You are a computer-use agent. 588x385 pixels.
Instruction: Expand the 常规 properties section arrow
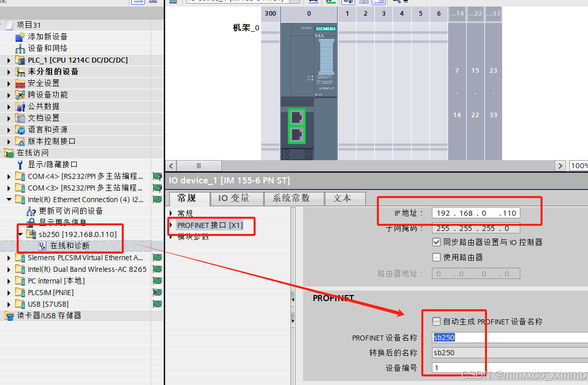pyautogui.click(x=171, y=214)
